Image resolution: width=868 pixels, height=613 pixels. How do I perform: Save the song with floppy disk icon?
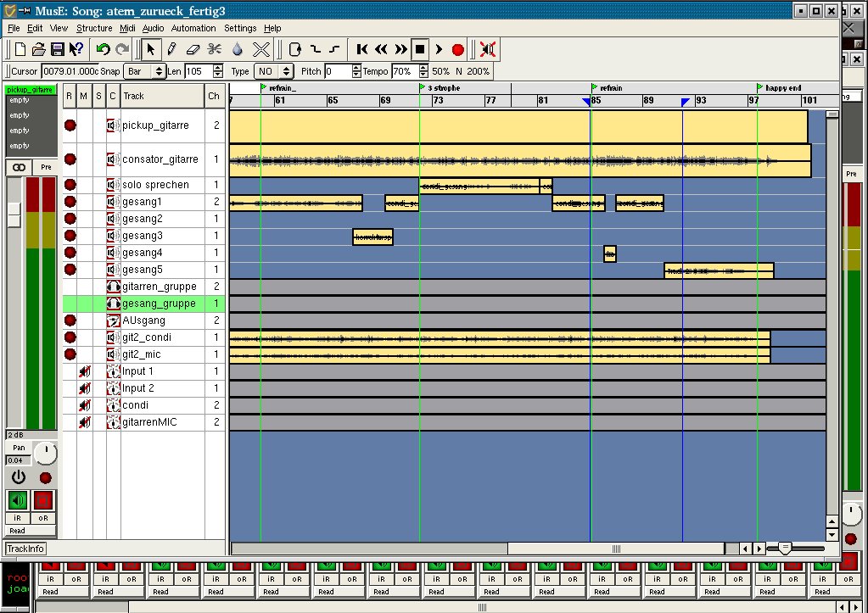click(58, 49)
